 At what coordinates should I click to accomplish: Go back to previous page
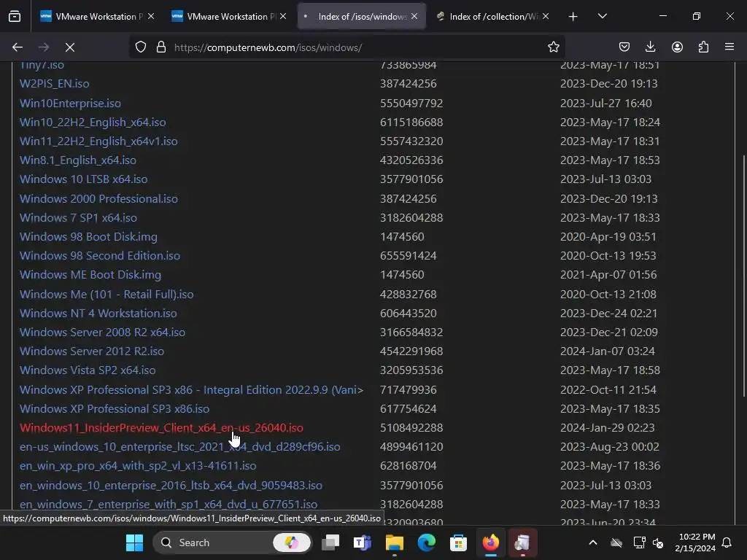18,47
